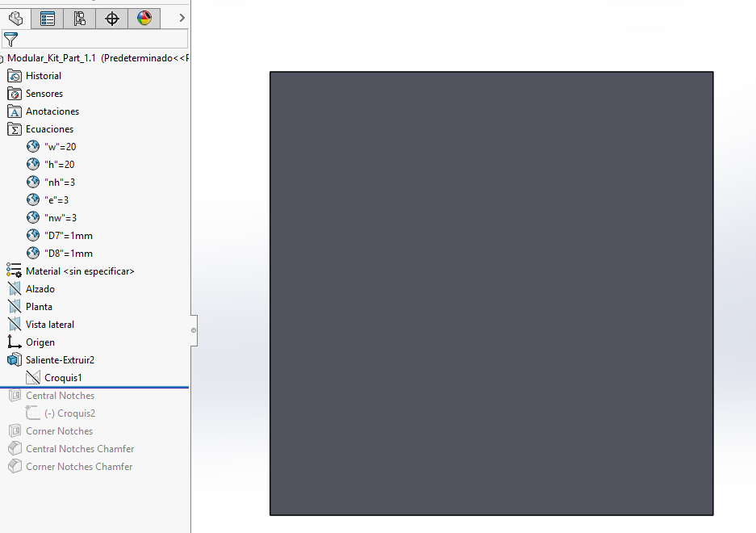Click globe icon beside "nh"=3
The height and width of the screenshot is (533, 756).
pos(33,182)
